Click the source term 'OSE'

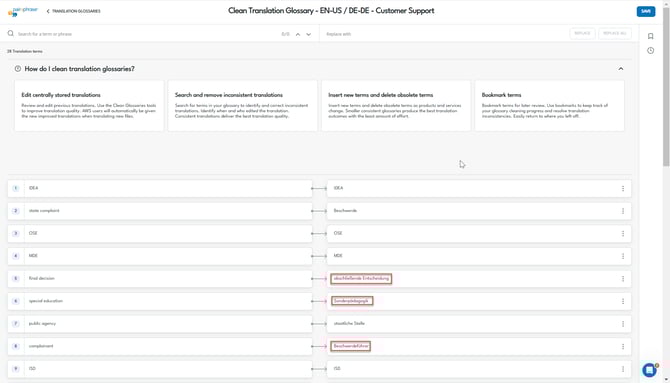point(33,233)
